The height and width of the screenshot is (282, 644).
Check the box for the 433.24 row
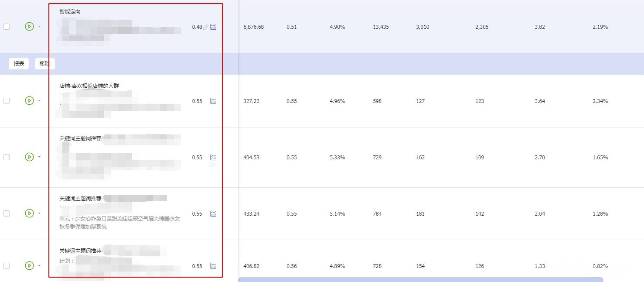(x=7, y=213)
